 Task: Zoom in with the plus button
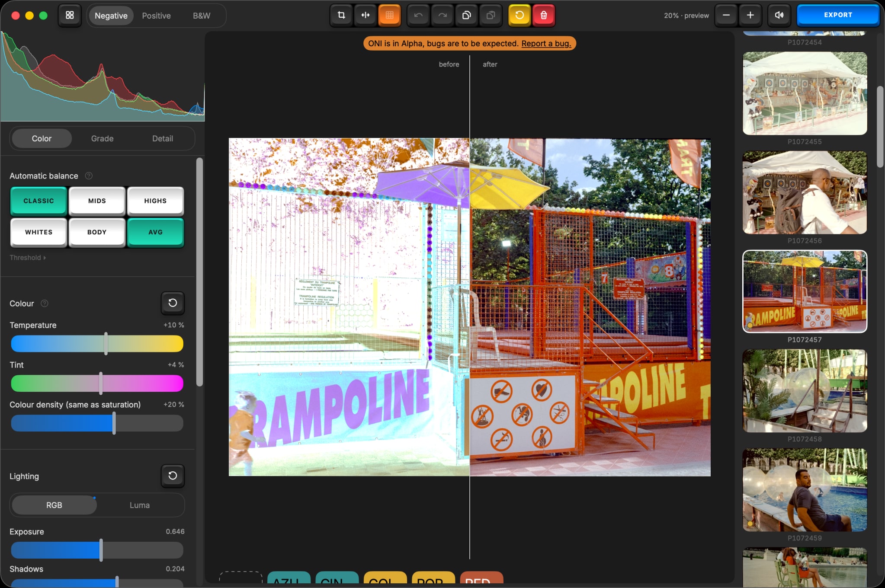tap(750, 15)
